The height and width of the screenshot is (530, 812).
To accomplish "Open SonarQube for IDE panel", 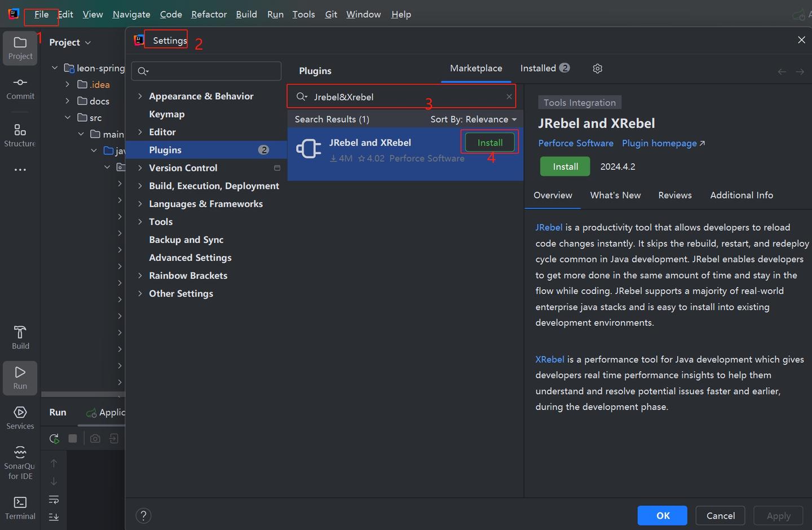I will 20,462.
